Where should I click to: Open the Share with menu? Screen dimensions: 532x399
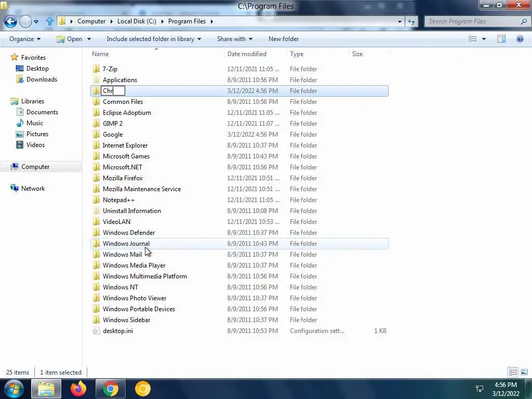pyautogui.click(x=235, y=39)
